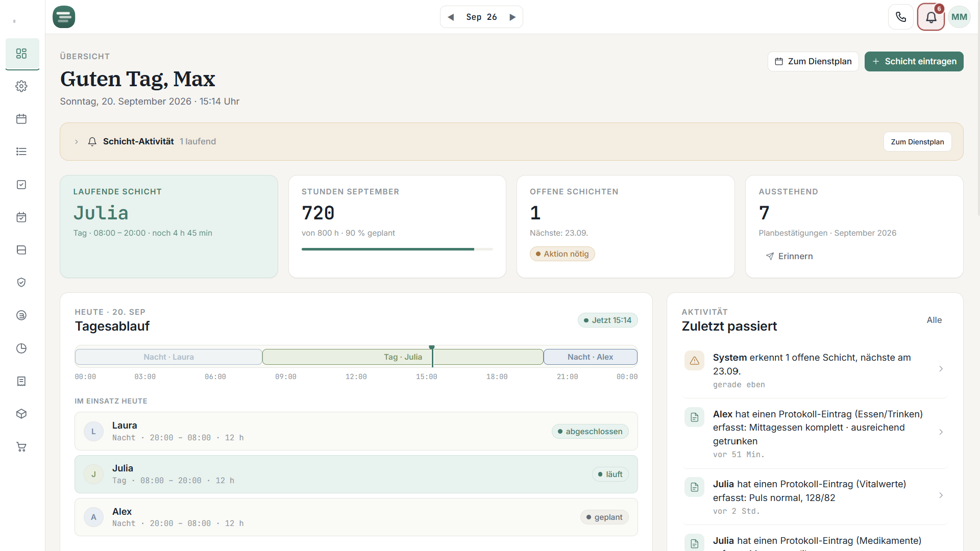The width and height of the screenshot is (980, 551).
Task: Open the calendar sidebar icon
Action: [21, 119]
